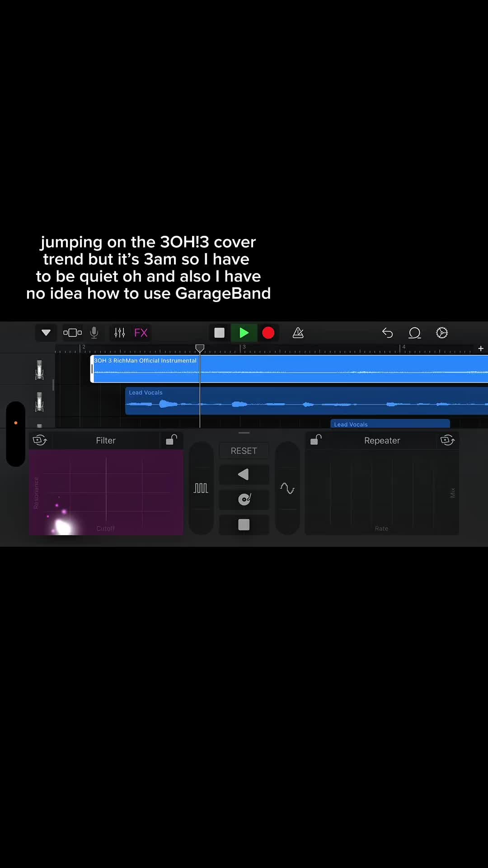488x868 pixels.
Task: Trigger the Tape Stop FX button
Action: [x=244, y=524]
